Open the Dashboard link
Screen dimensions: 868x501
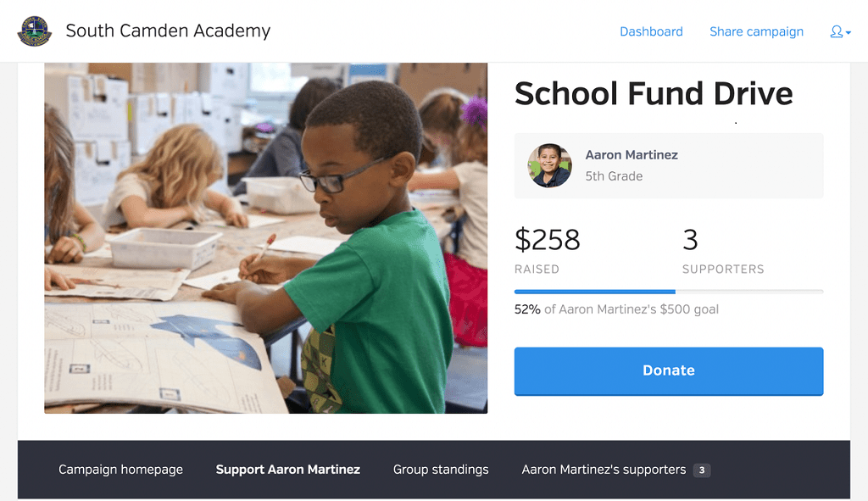[x=651, y=31]
